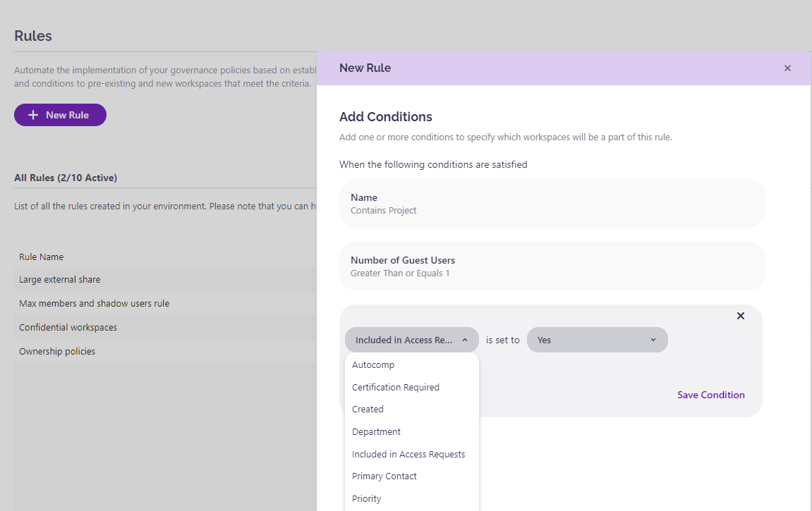
Task: Choose Priority from the dropdown
Action: [366, 499]
